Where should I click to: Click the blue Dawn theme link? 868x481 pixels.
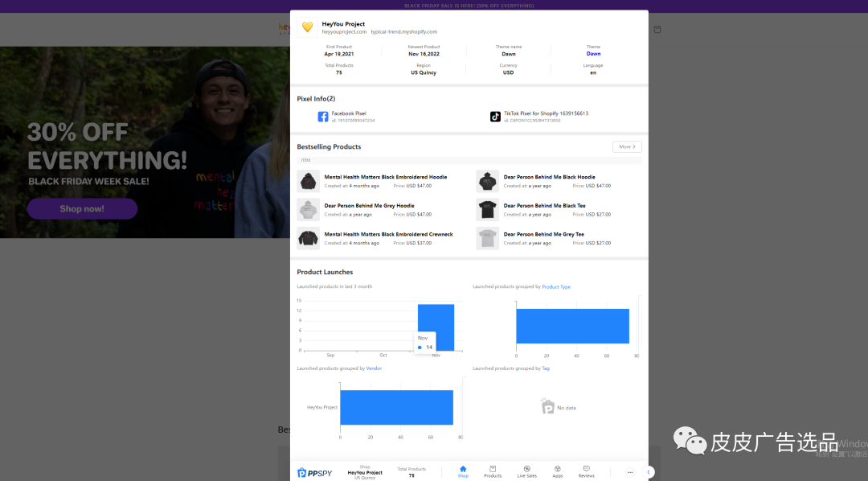(x=593, y=54)
